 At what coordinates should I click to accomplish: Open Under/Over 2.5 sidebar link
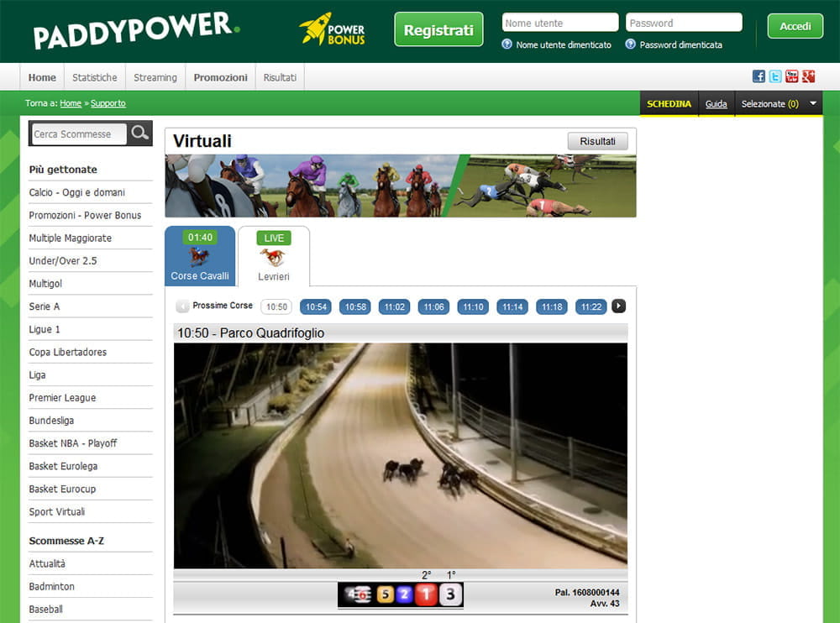[x=63, y=261]
